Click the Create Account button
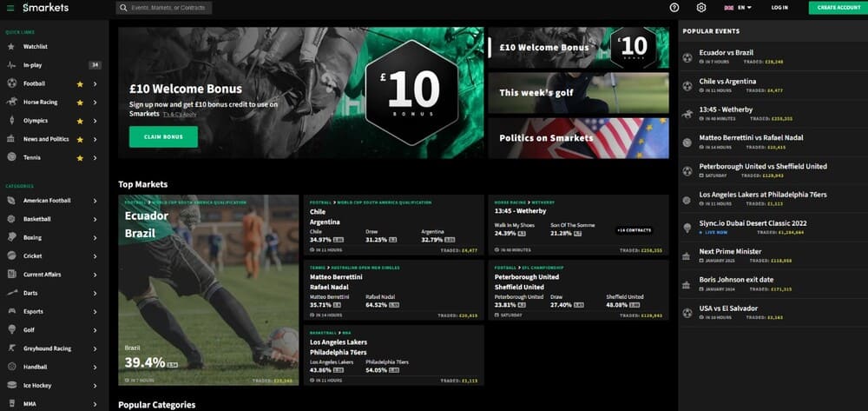The image size is (868, 411). pyautogui.click(x=838, y=8)
